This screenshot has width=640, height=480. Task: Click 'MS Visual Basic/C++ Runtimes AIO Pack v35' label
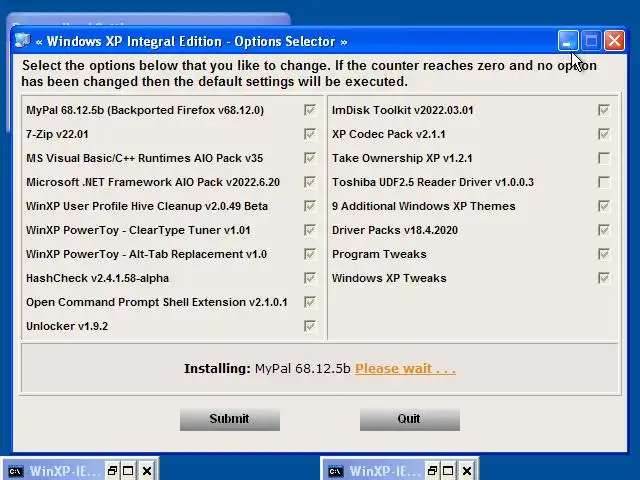coord(144,158)
